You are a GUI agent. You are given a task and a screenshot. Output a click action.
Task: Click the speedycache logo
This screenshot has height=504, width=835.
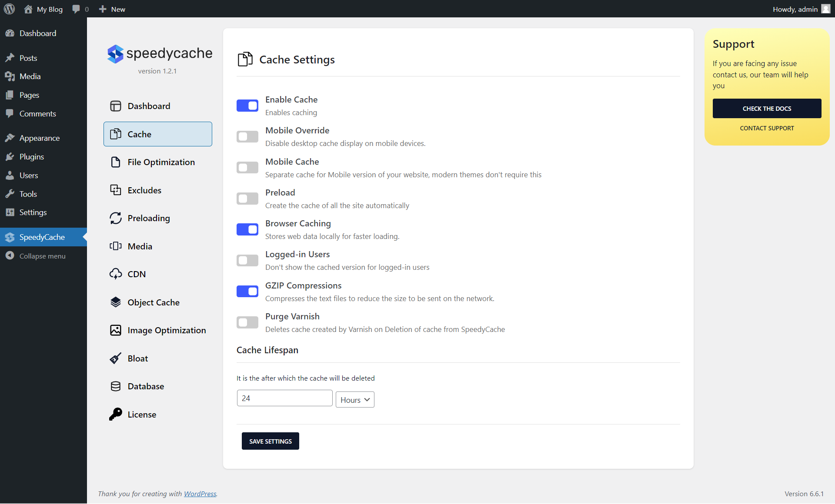pos(160,53)
